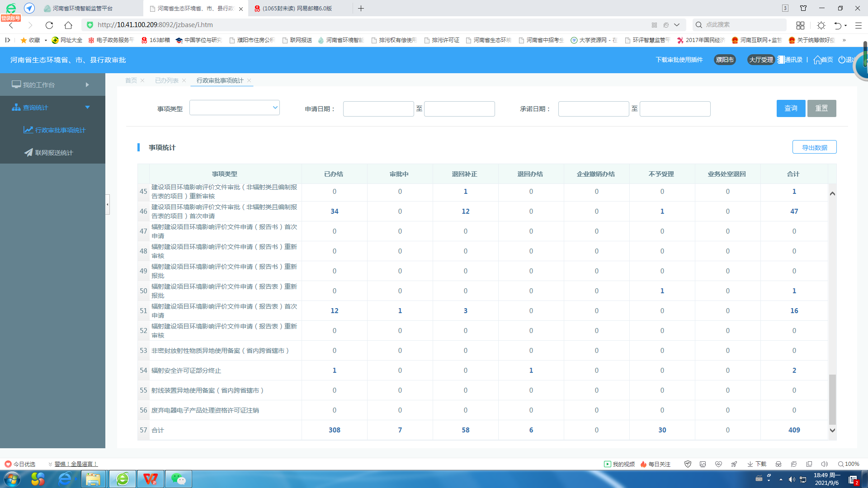Open the 排污许可证 bookmark

click(442, 40)
